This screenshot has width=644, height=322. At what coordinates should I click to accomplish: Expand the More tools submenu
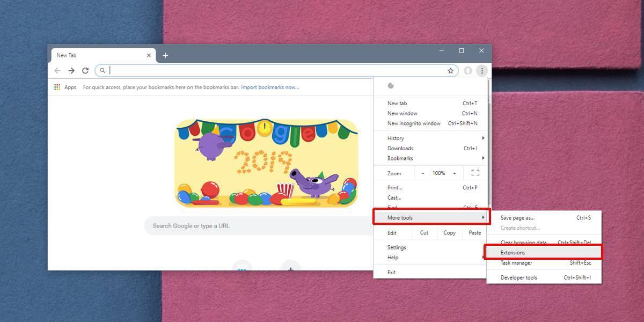tap(431, 217)
